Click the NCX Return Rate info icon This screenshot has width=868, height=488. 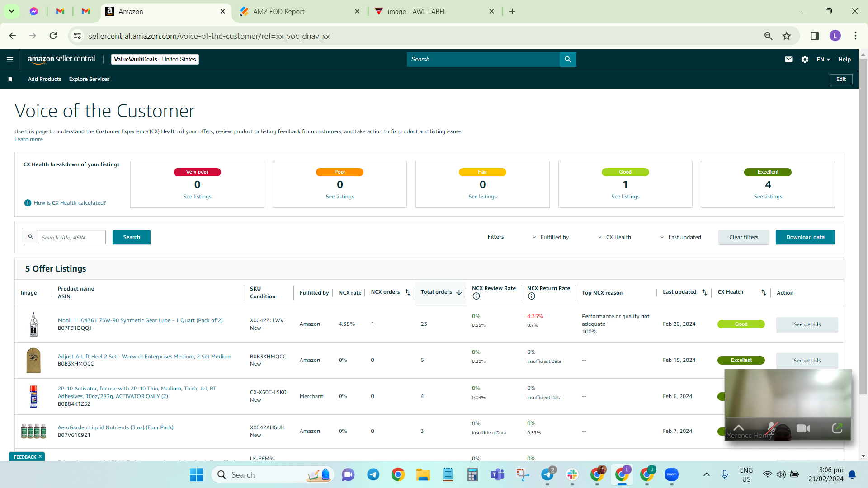(x=532, y=296)
